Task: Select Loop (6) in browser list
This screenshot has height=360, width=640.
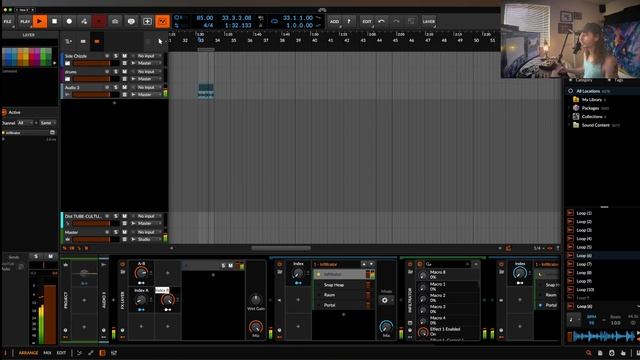Action: click(602, 256)
